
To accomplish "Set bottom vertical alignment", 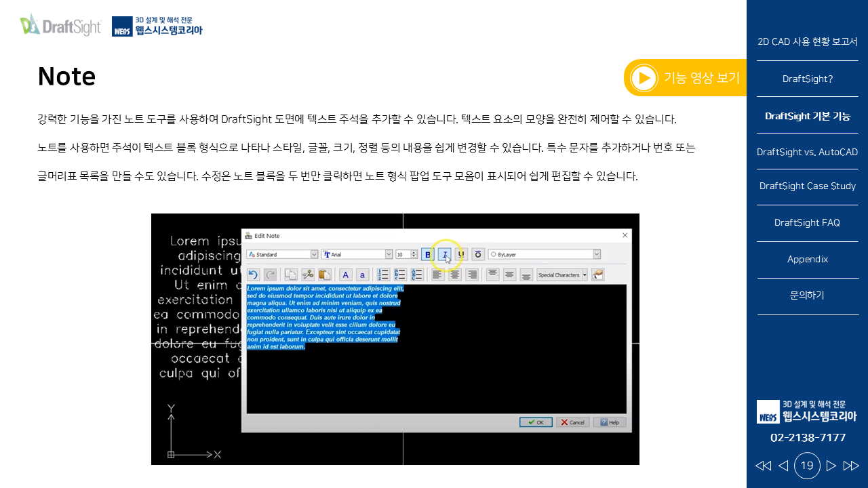I will pos(526,274).
